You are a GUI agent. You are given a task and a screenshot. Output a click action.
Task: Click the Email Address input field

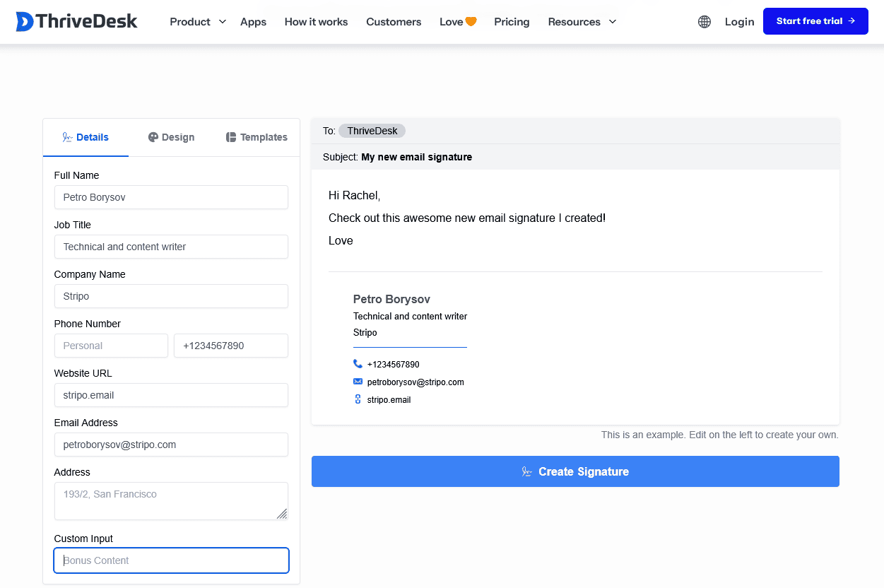click(171, 445)
